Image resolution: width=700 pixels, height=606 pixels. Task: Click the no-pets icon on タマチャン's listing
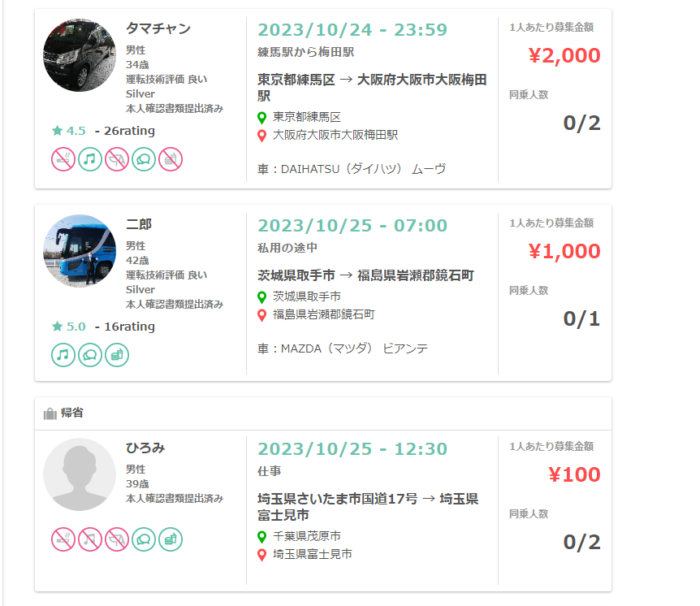(117, 159)
